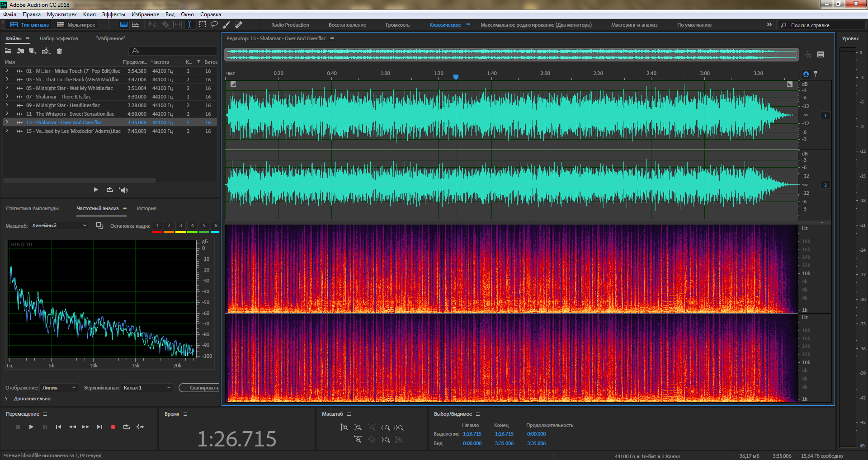Toggle skip selection transport button
The height and width of the screenshot is (460, 868).
coord(140,427)
